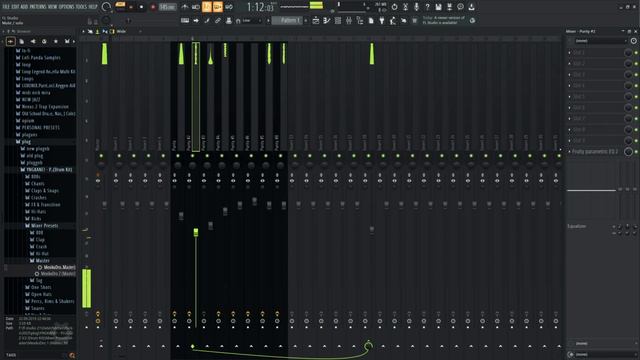Open the ADD menu

[x=24, y=7]
